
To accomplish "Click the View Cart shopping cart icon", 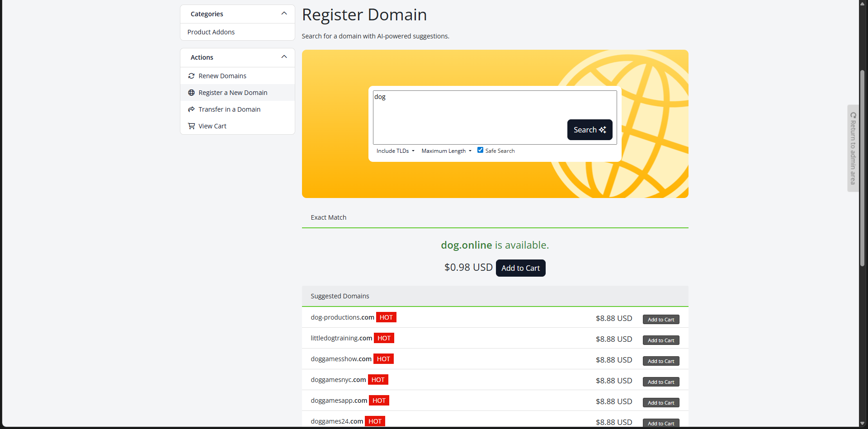I will 191,126.
